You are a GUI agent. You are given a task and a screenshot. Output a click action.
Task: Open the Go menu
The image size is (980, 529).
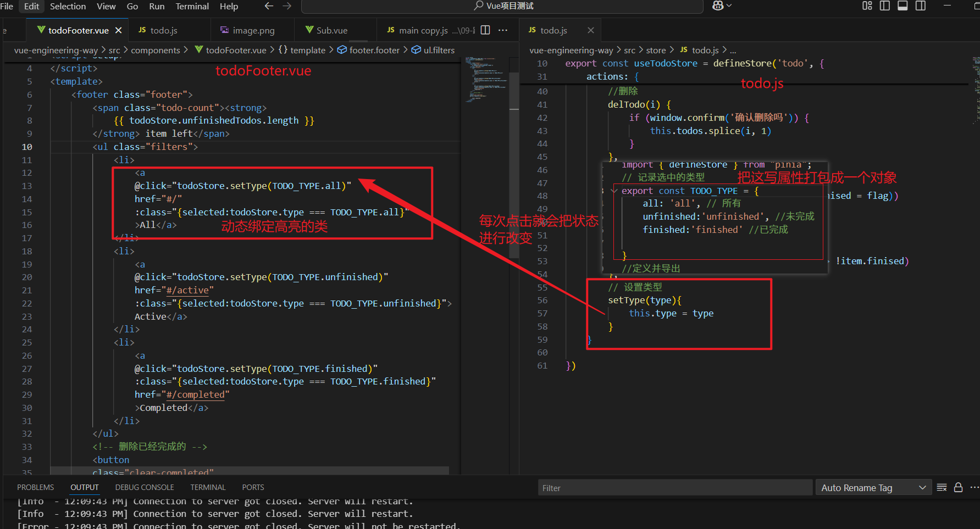pos(132,6)
